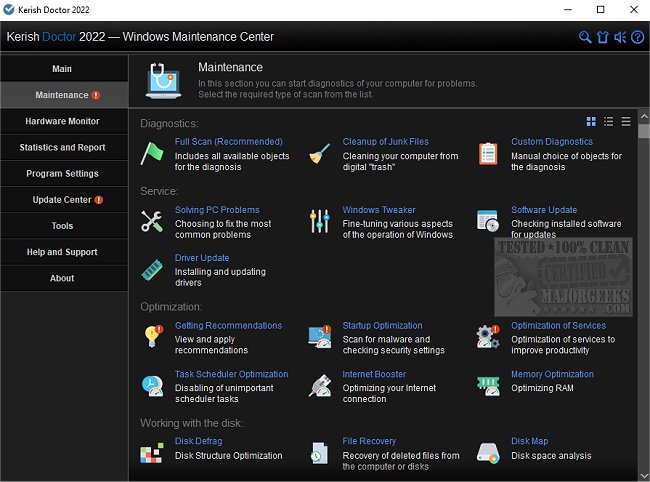This screenshot has width=650, height=482.
Task: Open Disk Defrag link
Action: click(x=198, y=441)
